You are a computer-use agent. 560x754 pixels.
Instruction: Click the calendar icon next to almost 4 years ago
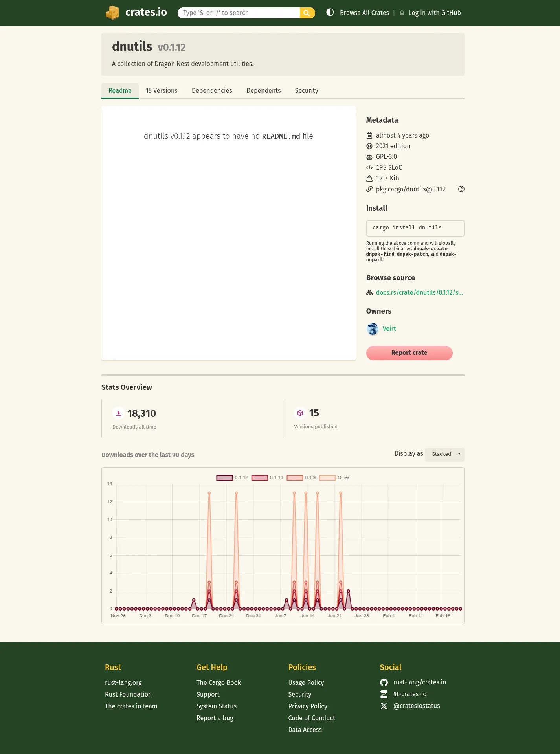(x=369, y=136)
